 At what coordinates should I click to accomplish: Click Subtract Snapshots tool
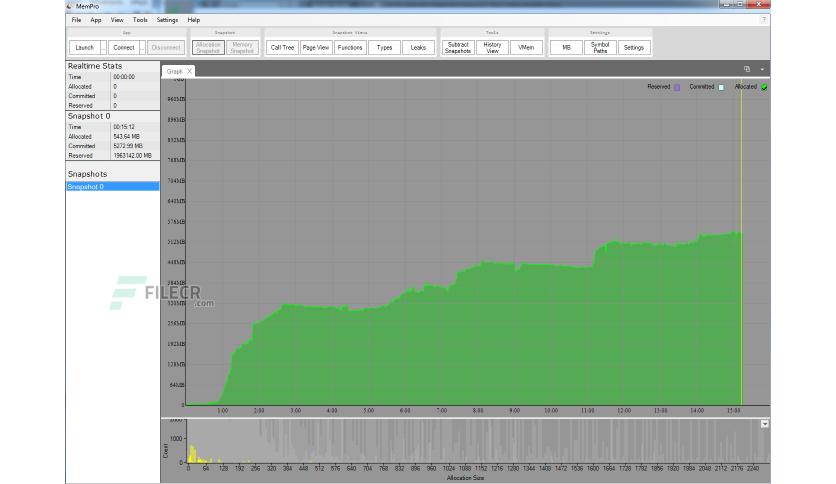458,47
